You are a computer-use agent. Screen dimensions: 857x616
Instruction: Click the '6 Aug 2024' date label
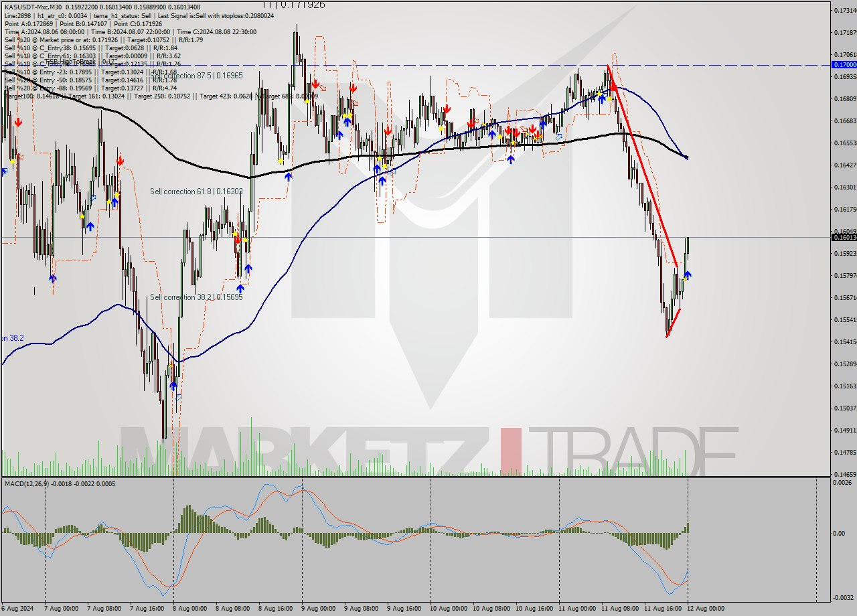tap(19, 609)
